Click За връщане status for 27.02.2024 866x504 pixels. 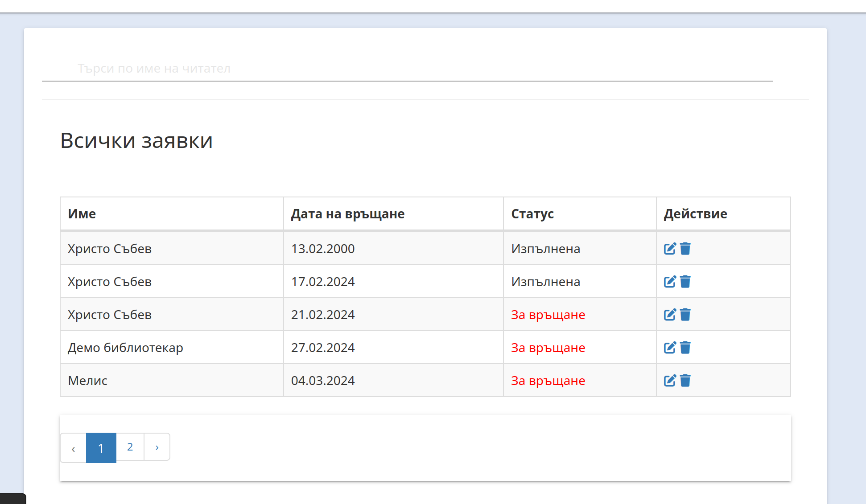click(x=548, y=348)
